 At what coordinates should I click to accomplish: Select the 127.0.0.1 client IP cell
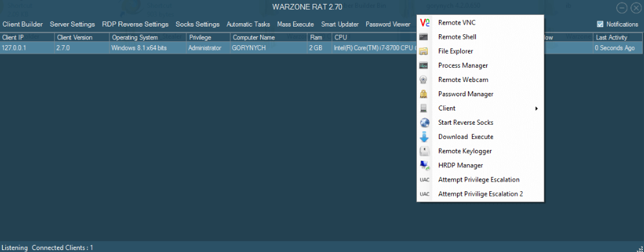(x=27, y=48)
